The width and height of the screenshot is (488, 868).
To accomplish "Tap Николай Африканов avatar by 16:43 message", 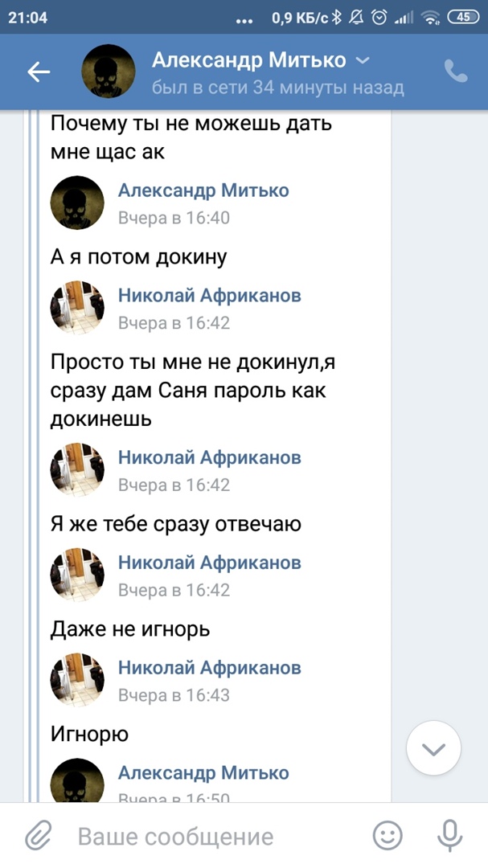I will tap(77, 680).
